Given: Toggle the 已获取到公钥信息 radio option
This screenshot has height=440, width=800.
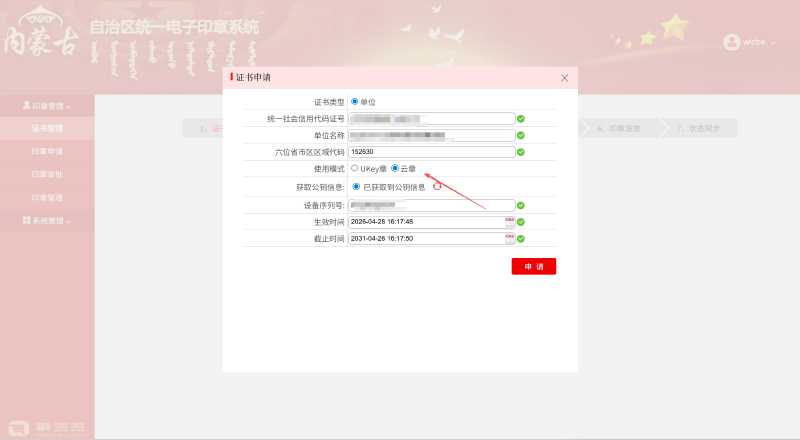Looking at the screenshot, I should [355, 186].
